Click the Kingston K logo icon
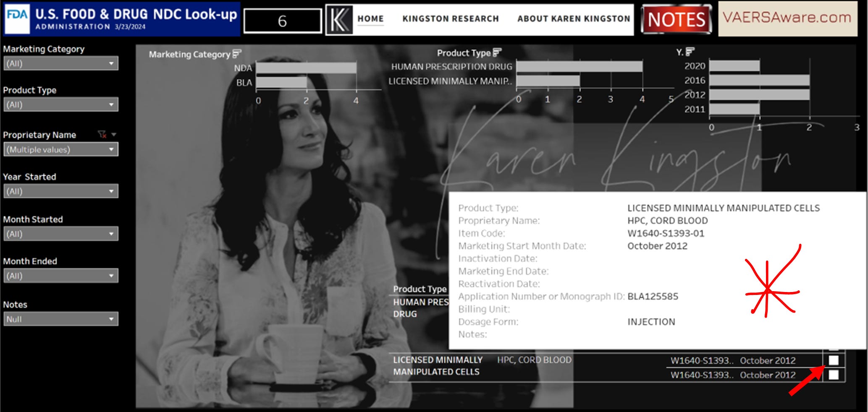Viewport: 868px width, 412px height. (x=339, y=20)
